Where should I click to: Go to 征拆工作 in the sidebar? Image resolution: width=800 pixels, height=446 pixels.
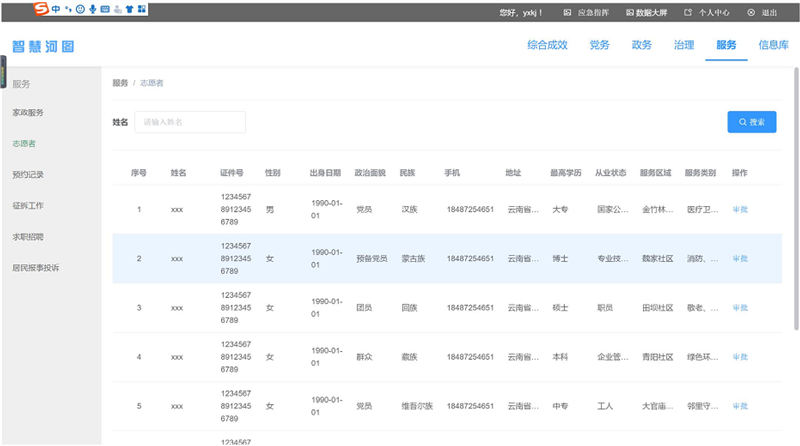pyautogui.click(x=28, y=206)
